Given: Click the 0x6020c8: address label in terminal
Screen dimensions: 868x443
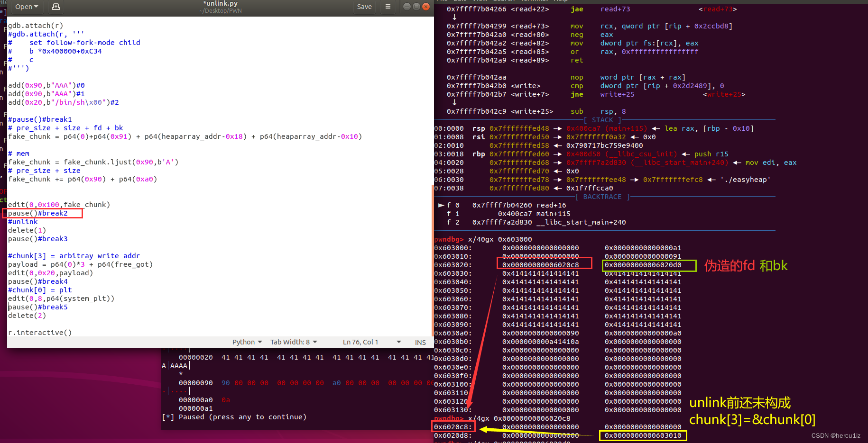Looking at the screenshot, I should tap(453, 427).
